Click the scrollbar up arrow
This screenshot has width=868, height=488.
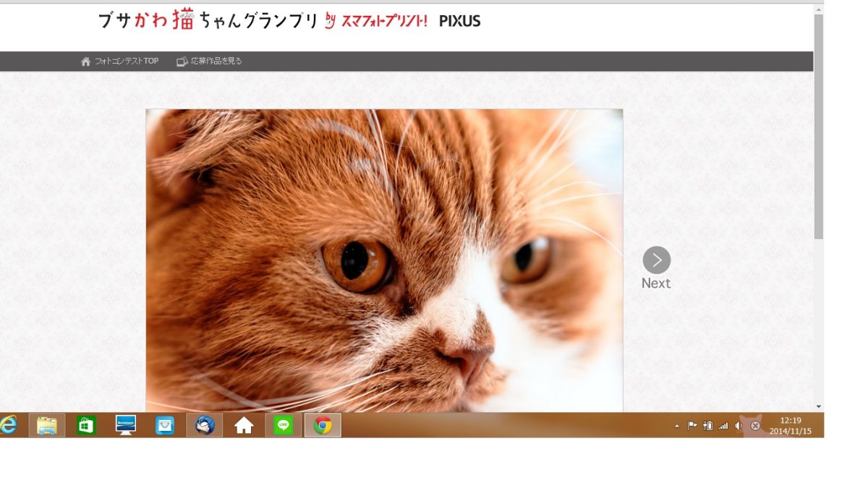819,9
